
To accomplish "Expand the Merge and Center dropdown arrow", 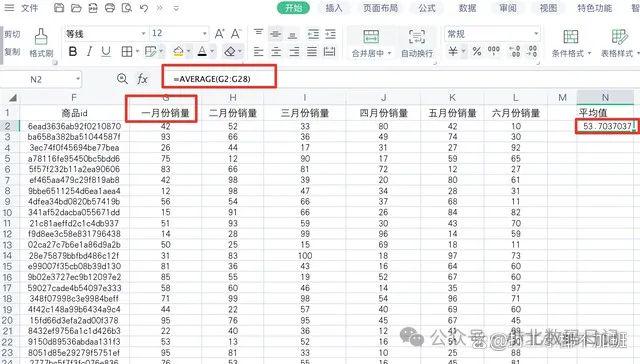I will tap(389, 53).
